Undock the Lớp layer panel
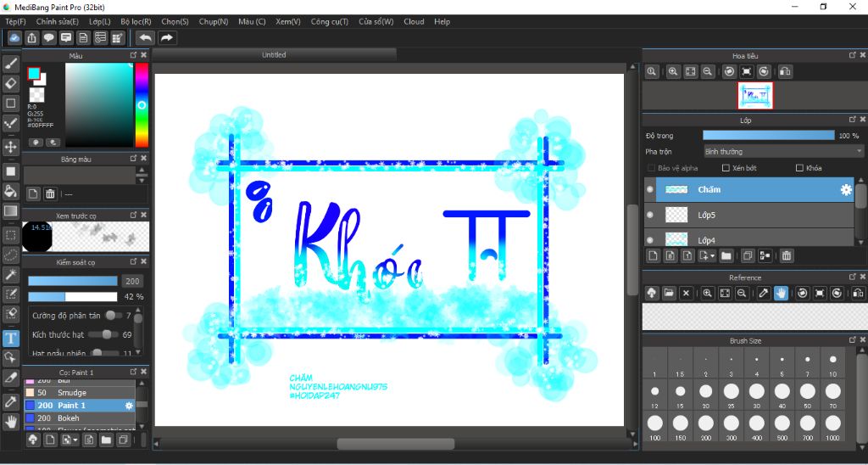868x465 pixels. click(853, 120)
